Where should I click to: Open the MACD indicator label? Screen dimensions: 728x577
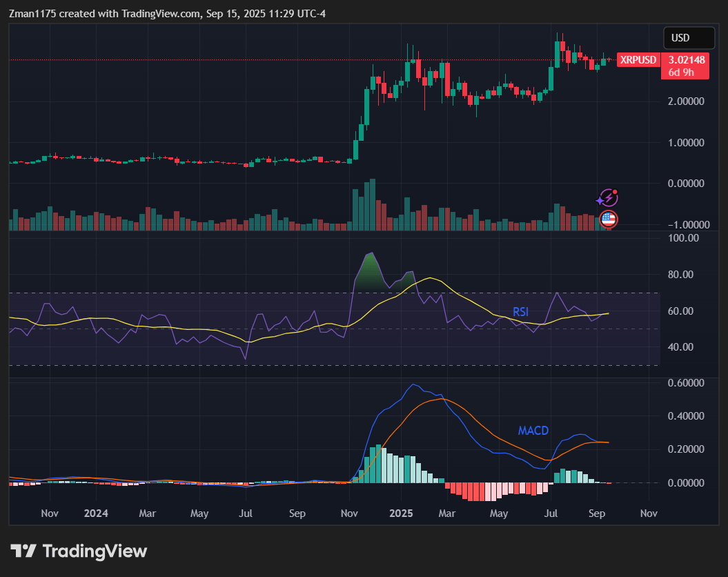533,431
